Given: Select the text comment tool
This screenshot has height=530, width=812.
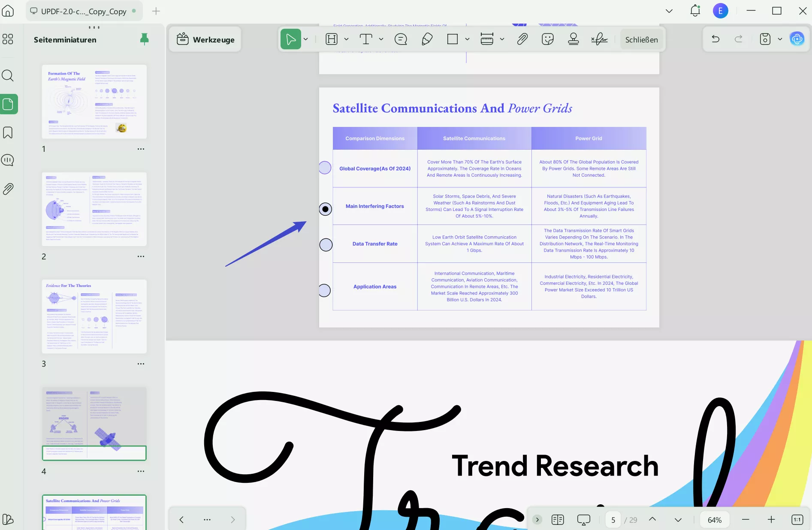Looking at the screenshot, I should click(366, 39).
